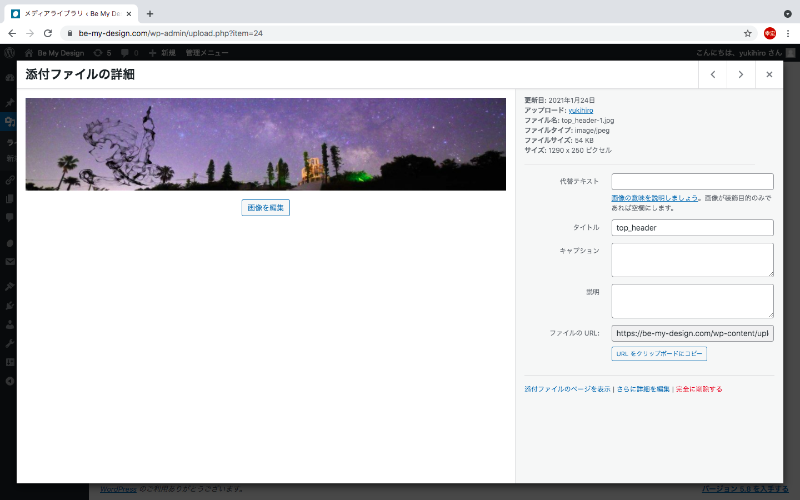Click さらに詳細を編集 link
Image resolution: width=800 pixels, height=500 pixels.
click(643, 388)
